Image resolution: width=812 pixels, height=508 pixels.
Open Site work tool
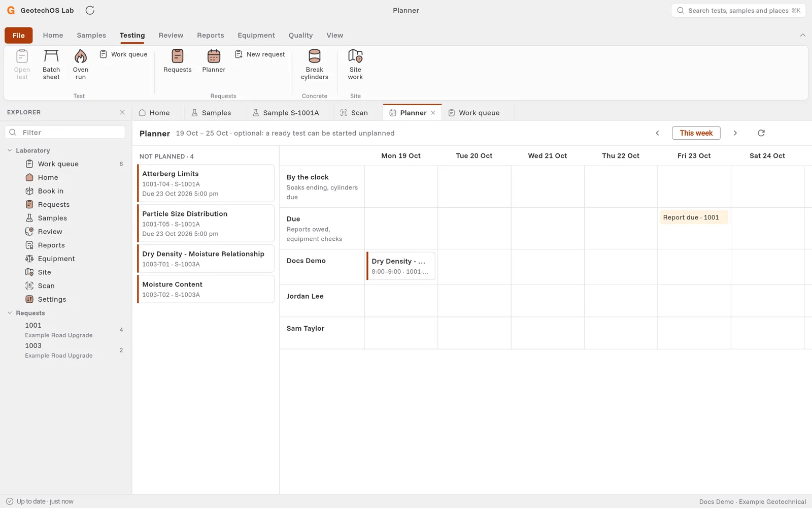[x=355, y=65]
